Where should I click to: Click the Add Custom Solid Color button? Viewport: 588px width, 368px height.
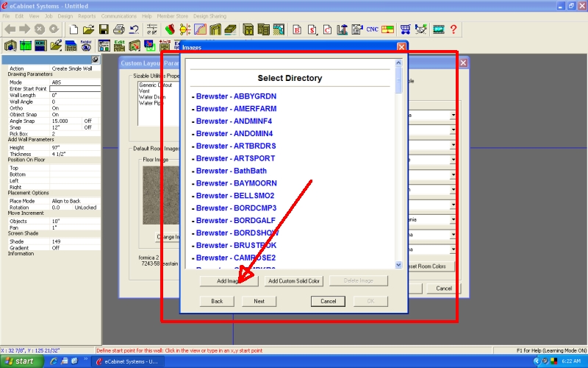[293, 281]
